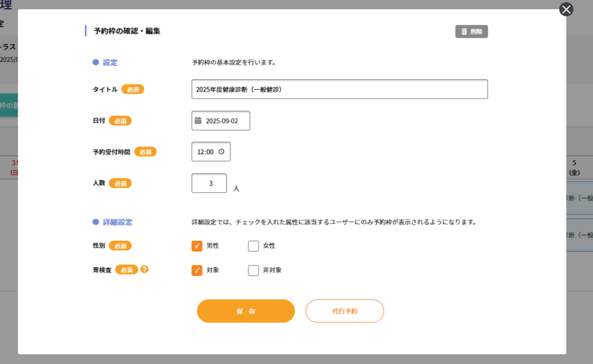
Task: Click the 非対象 label text
Action: point(272,270)
